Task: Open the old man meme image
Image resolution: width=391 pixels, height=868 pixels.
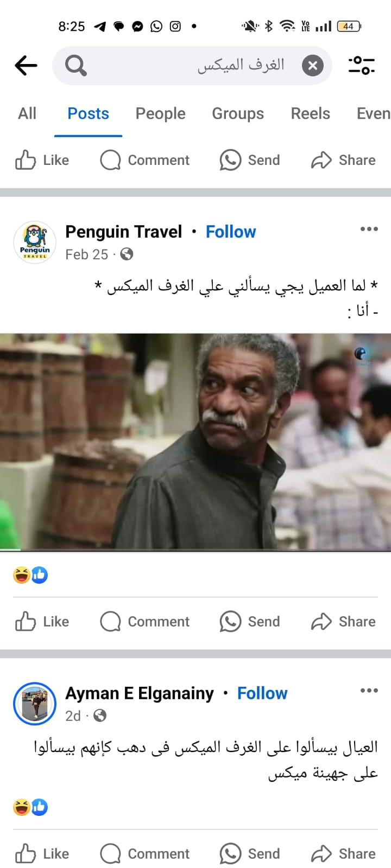Action: coord(195,442)
